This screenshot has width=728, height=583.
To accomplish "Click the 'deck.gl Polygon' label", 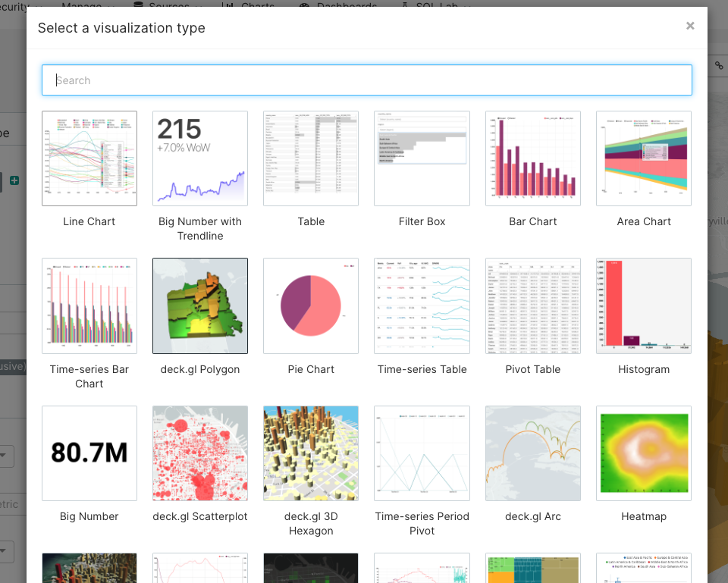I will [200, 369].
